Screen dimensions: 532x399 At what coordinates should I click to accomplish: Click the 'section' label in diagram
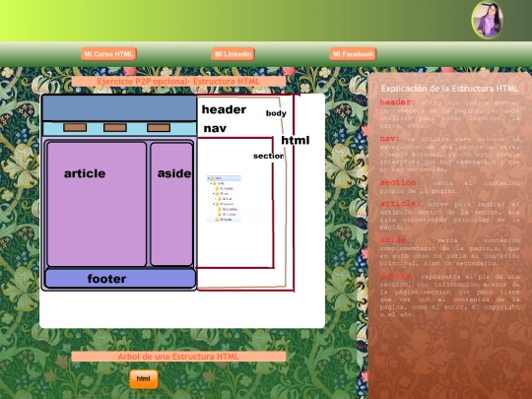(x=268, y=156)
